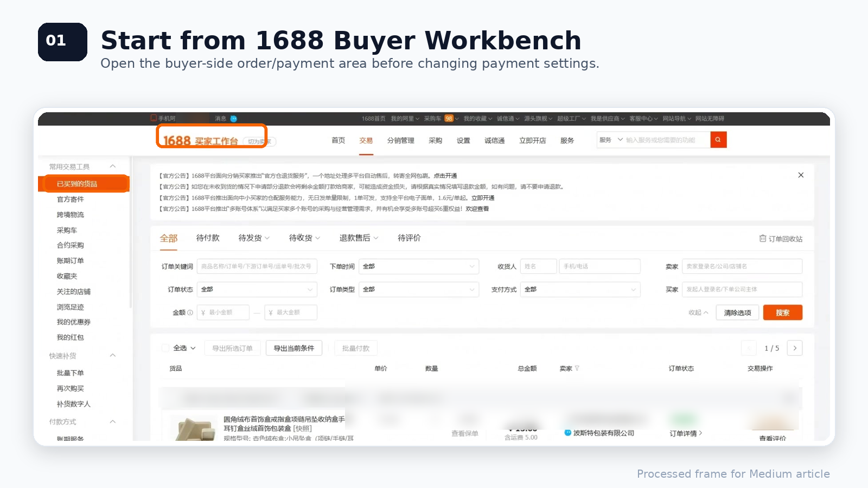This screenshot has width=868, height=488.
Task: Click the 清除选项 button
Action: [x=737, y=313]
